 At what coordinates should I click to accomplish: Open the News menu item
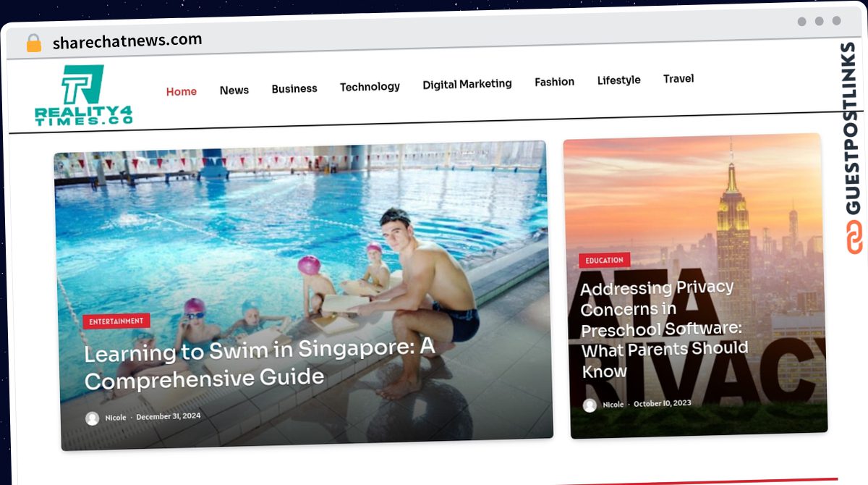click(x=234, y=90)
